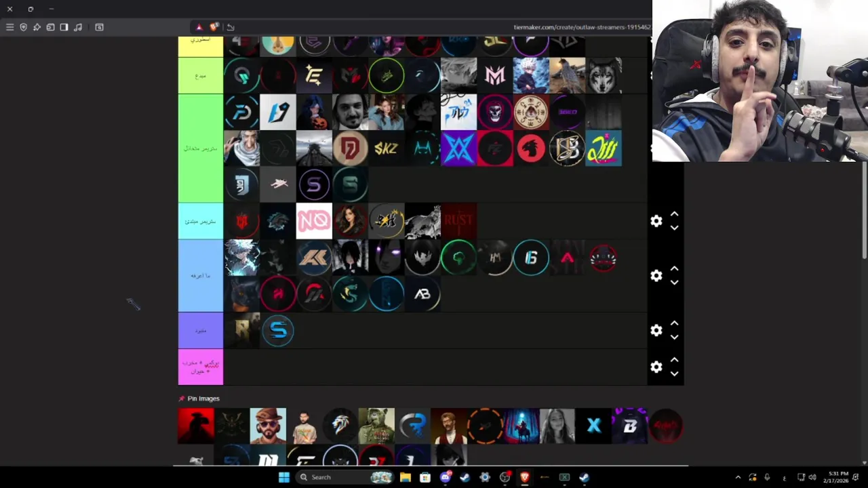Select the AB white letters tile
868x488 pixels.
pyautogui.click(x=422, y=294)
